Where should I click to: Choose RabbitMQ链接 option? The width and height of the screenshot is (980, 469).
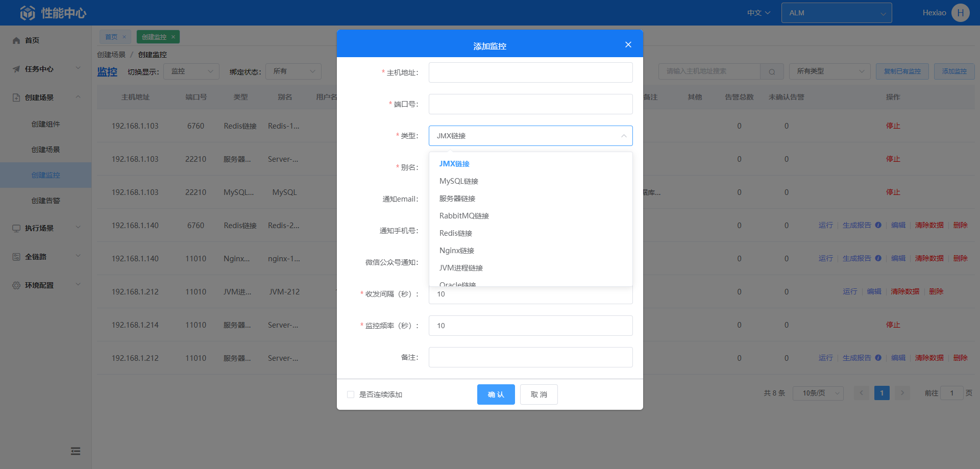tap(464, 216)
